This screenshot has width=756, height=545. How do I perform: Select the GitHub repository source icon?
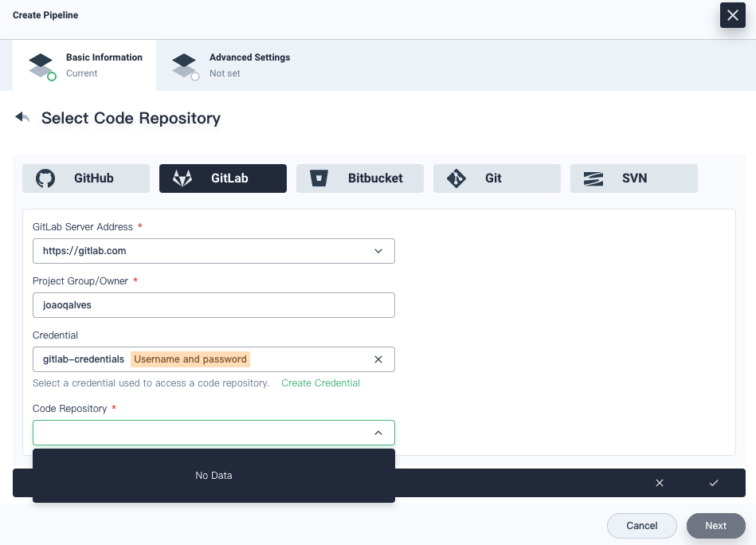click(x=45, y=178)
